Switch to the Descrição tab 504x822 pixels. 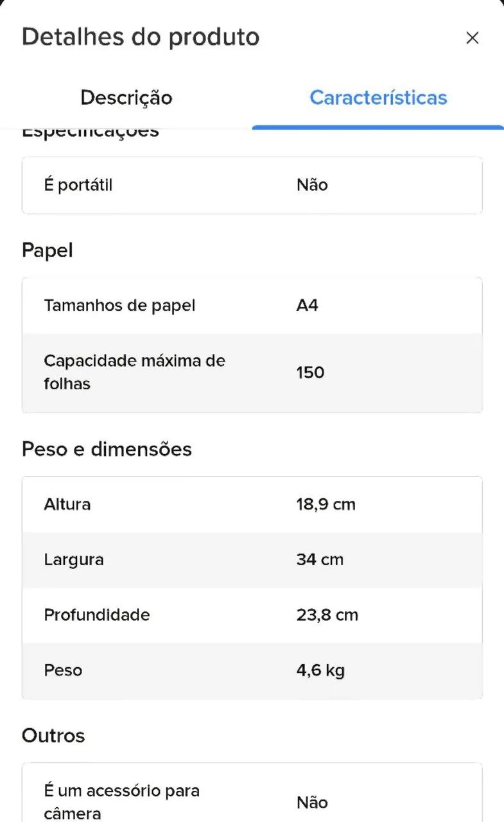pos(126,98)
